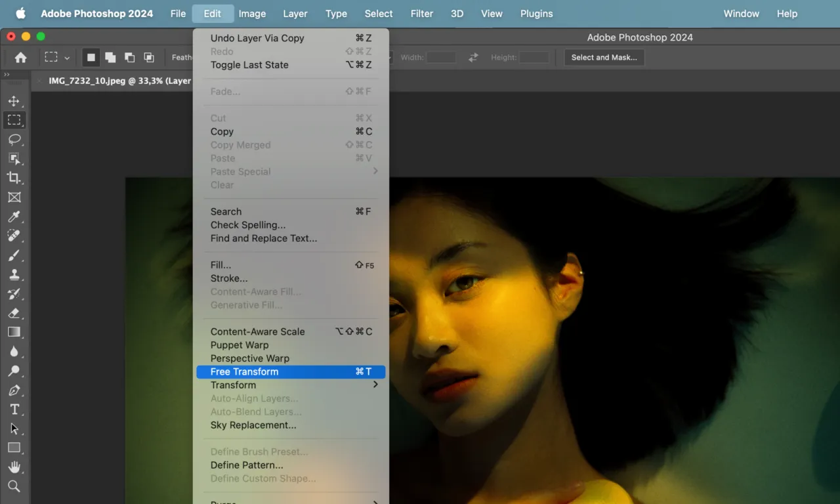Click the Select and Mask button
The height and width of the screenshot is (504, 840).
604,58
